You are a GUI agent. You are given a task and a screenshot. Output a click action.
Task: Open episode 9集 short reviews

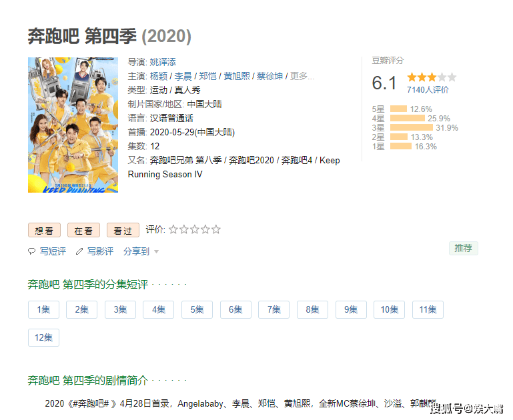[x=351, y=309]
